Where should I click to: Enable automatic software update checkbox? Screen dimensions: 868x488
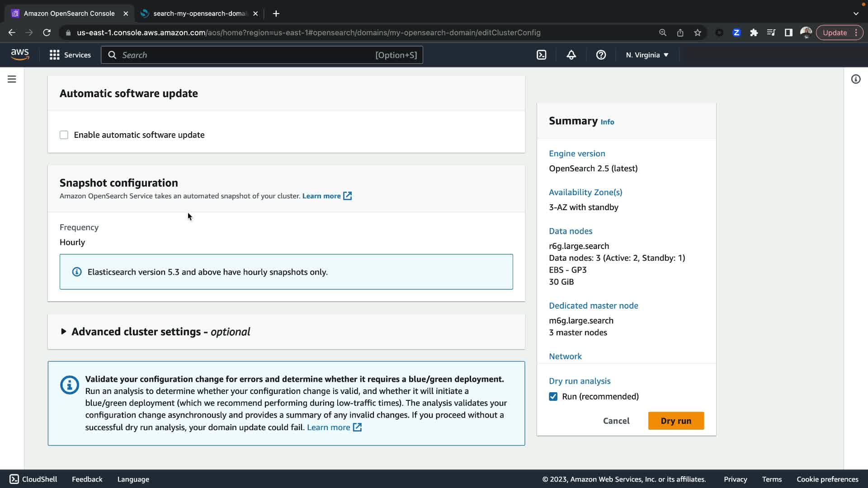[64, 135]
